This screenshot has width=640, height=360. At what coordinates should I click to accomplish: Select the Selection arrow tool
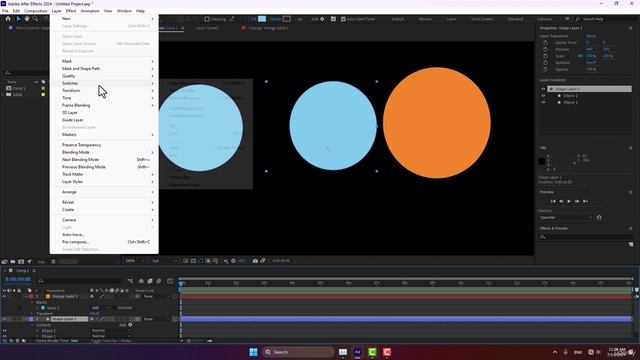click(18, 19)
